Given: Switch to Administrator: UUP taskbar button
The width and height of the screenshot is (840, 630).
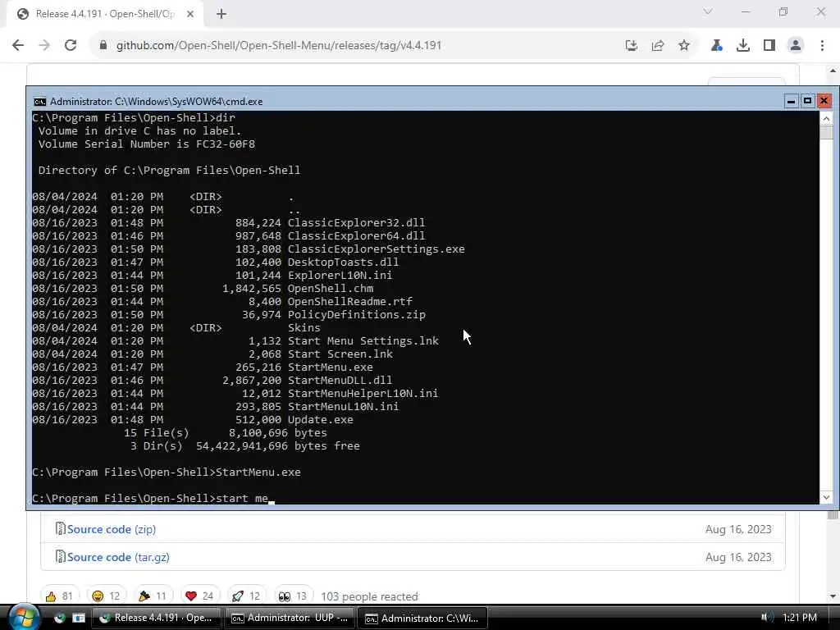Looking at the screenshot, I should tap(290, 619).
